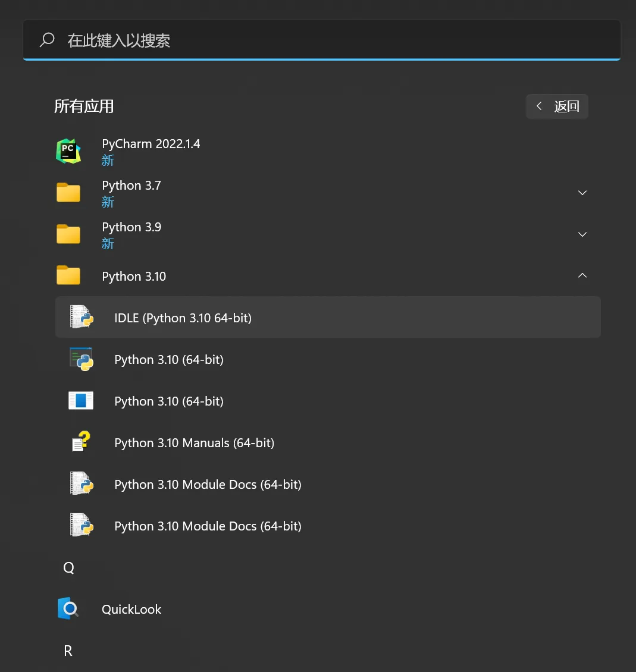Image resolution: width=636 pixels, height=672 pixels.
Task: Select the Python 3.10 Manuals (64-bit) text
Action: [194, 443]
